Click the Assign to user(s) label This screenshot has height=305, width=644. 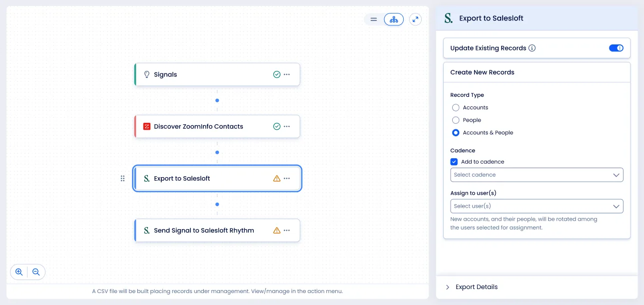coord(473,193)
